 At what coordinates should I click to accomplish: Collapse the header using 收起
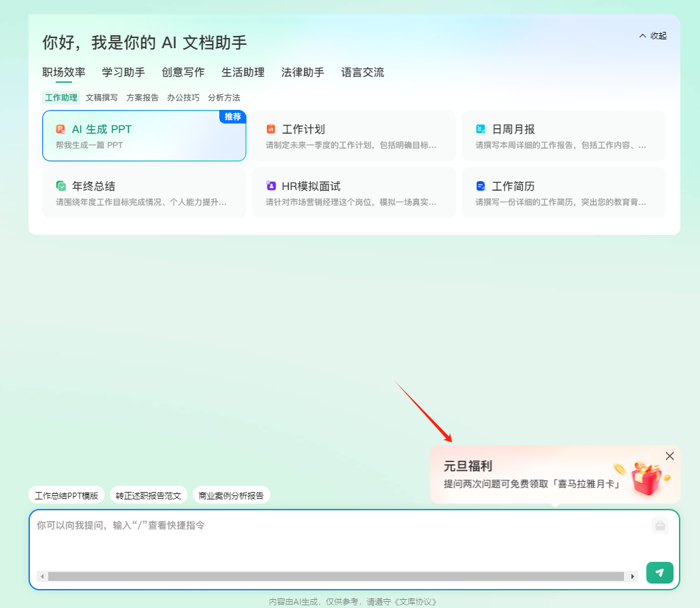[x=651, y=35]
